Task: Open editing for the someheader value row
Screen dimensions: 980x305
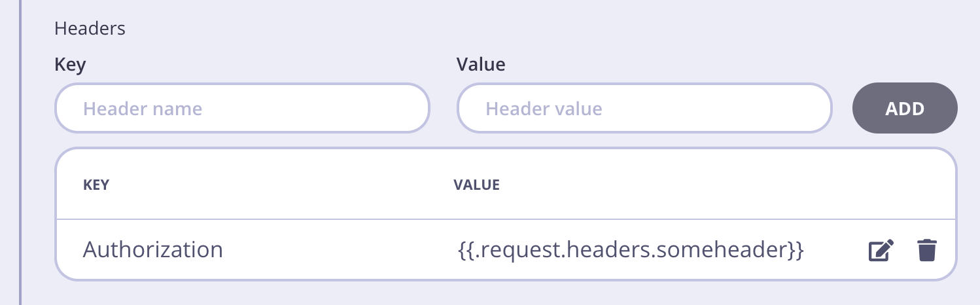Action: 881,251
